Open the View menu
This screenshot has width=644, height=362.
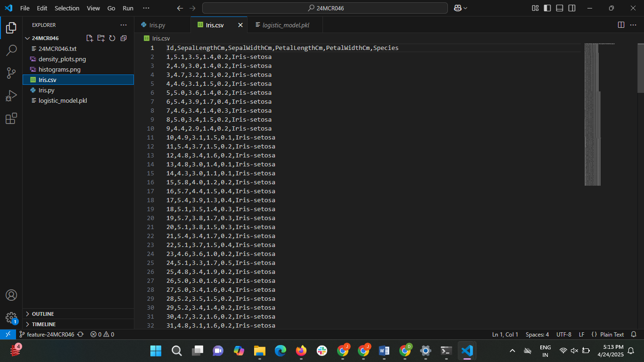tap(93, 8)
